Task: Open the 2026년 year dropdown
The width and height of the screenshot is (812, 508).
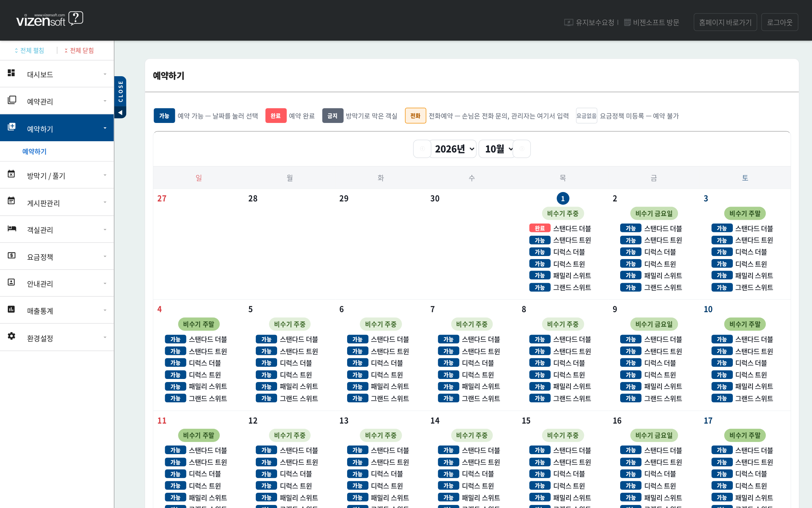Action: click(453, 149)
